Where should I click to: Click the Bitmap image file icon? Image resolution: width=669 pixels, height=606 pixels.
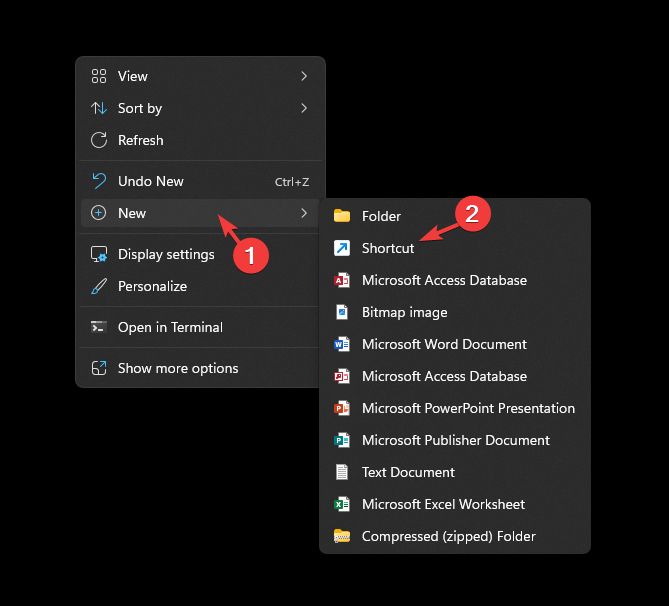(342, 312)
